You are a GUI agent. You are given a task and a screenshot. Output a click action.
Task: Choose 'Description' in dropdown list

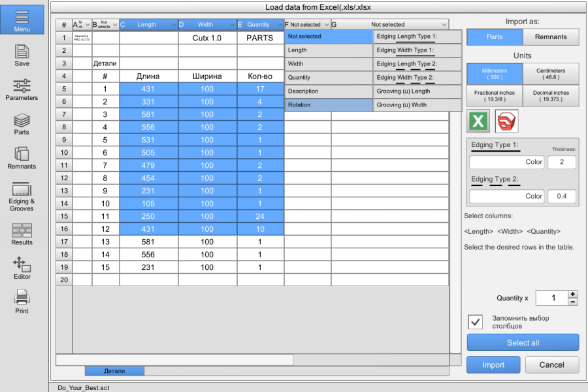(329, 91)
